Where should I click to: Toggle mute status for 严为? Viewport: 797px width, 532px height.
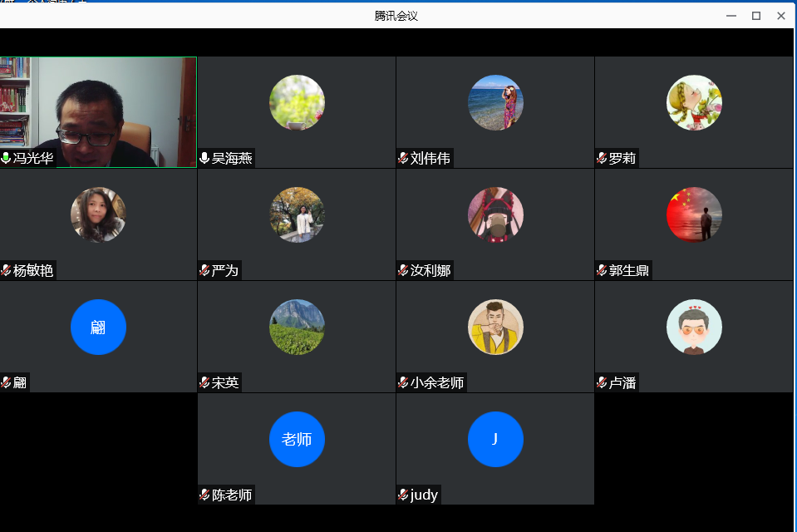[204, 269]
